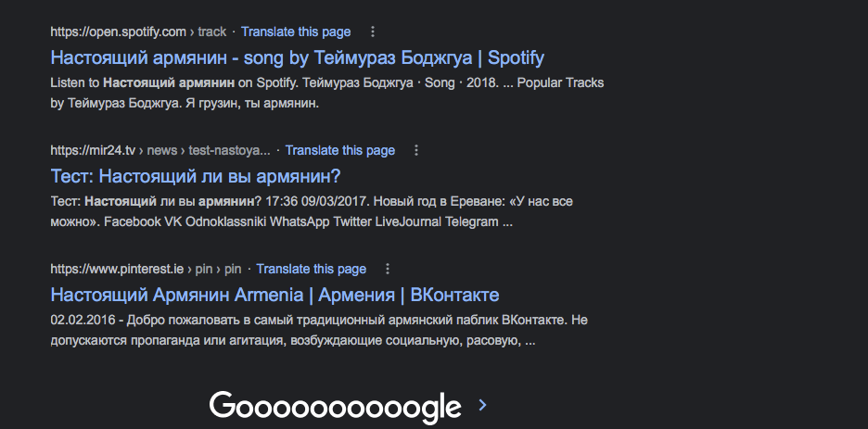This screenshot has width=868, height=429.
Task: Click the snippet listing Facebook VK Odnoklassniki
Action: point(312,211)
